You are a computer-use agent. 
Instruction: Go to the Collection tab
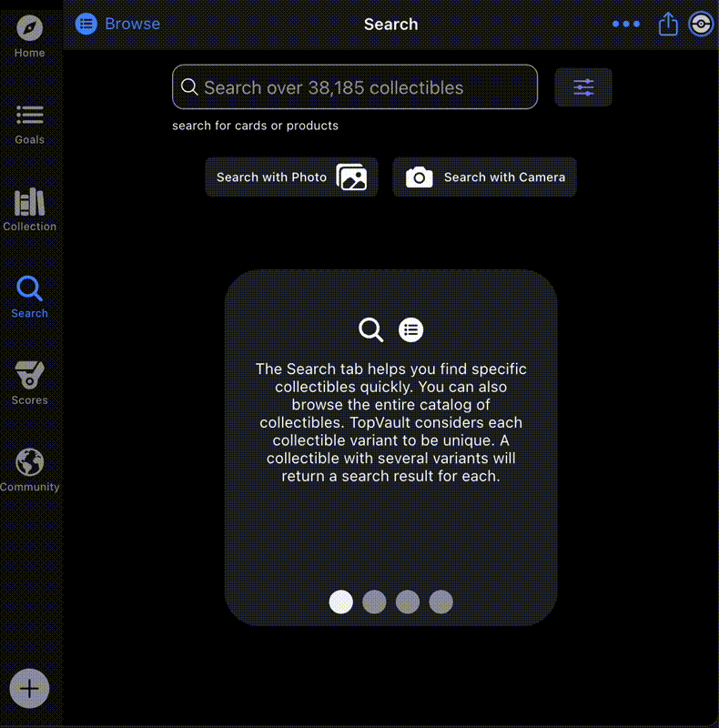point(29,209)
